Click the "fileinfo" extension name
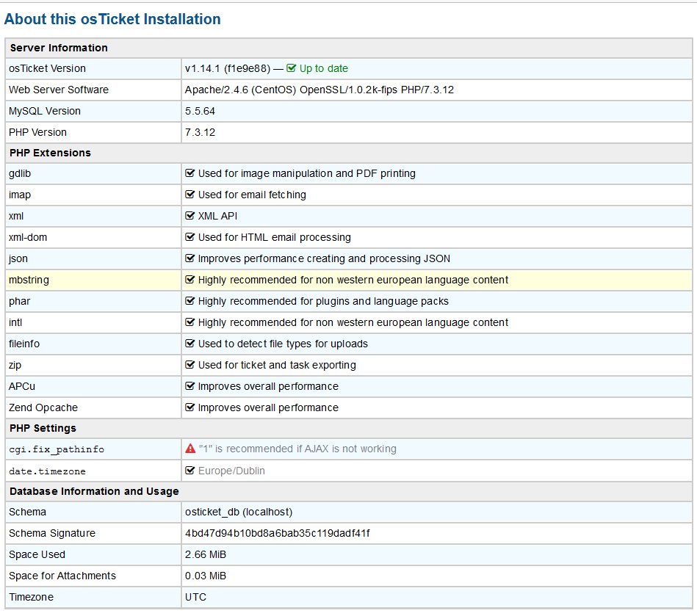The image size is (697, 616). click(24, 344)
